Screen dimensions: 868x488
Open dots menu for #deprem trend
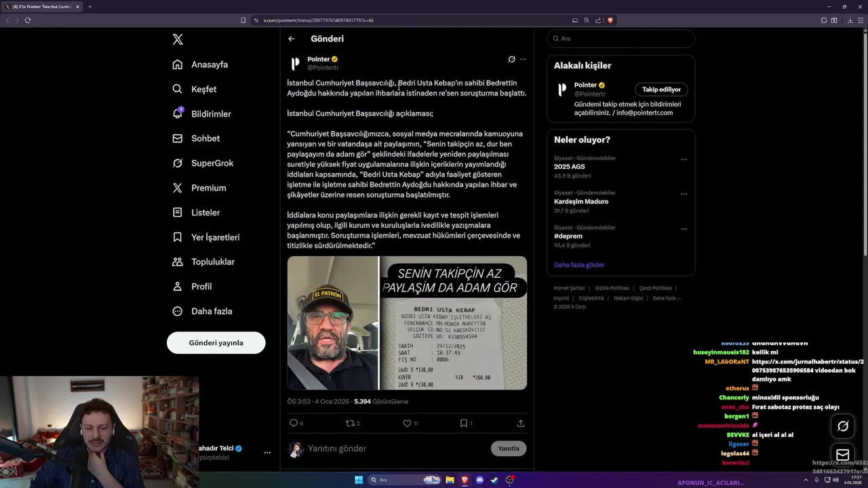click(684, 230)
